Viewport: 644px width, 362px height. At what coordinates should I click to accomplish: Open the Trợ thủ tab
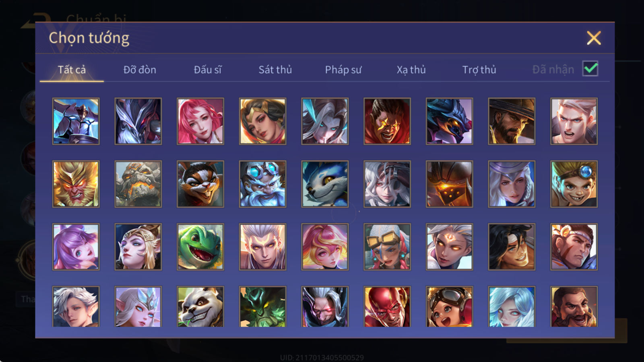coord(479,70)
